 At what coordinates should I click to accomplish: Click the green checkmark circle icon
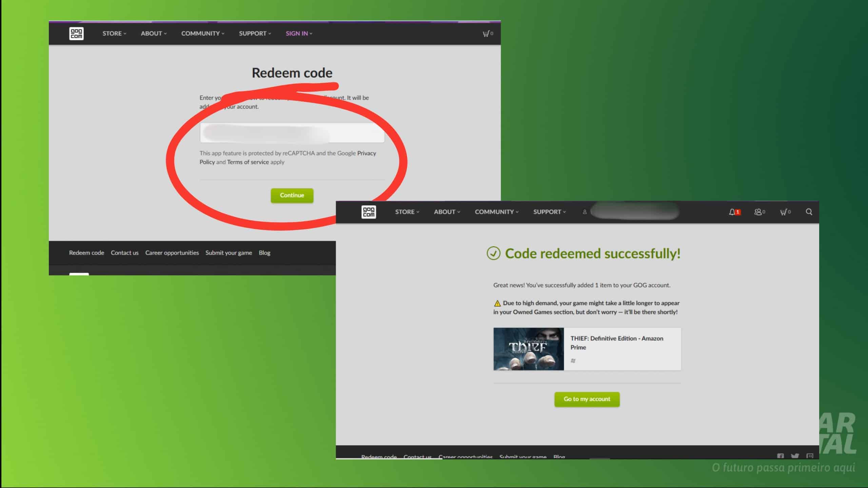coord(493,253)
